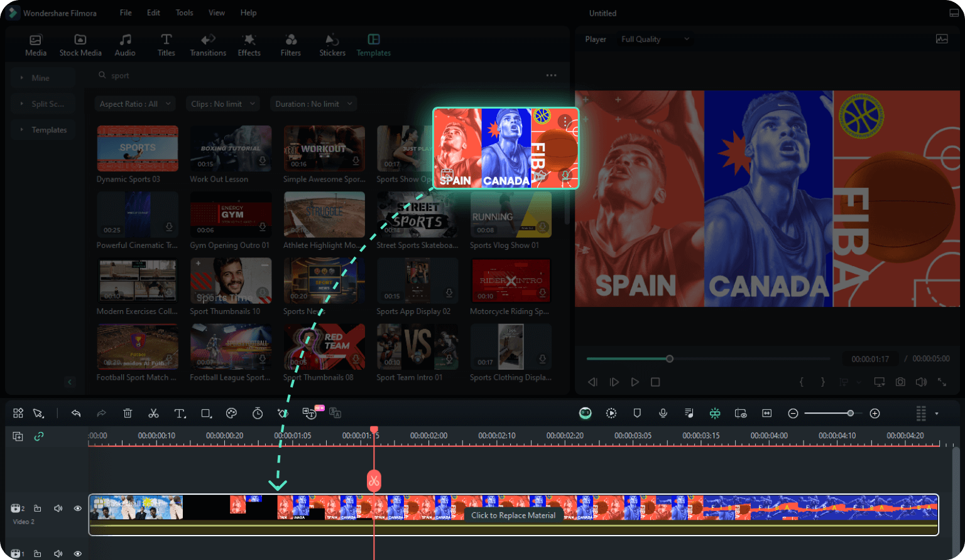Image resolution: width=965 pixels, height=560 pixels.
Task: Step to previous frame in player
Action: (592, 382)
